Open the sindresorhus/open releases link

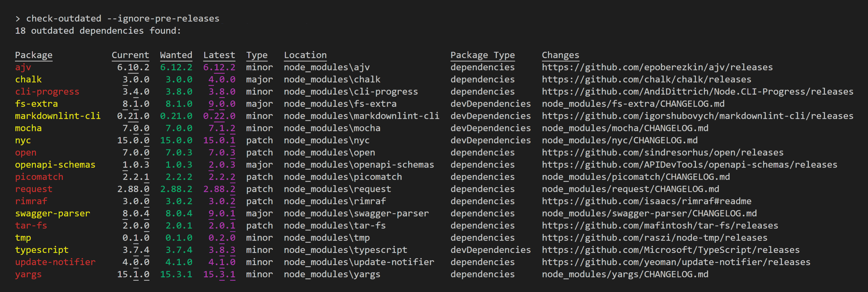point(662,153)
